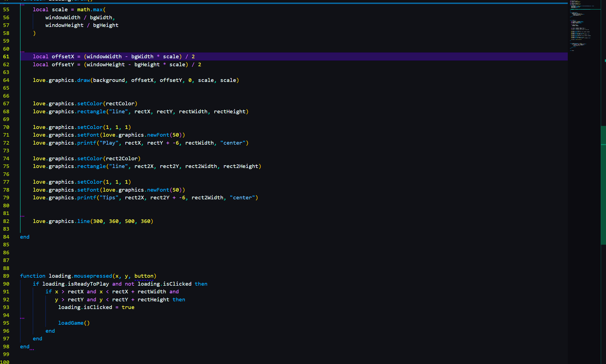The image size is (606, 364).
Task: Click 'rect2Height' on line 75
Action: [x=241, y=166]
